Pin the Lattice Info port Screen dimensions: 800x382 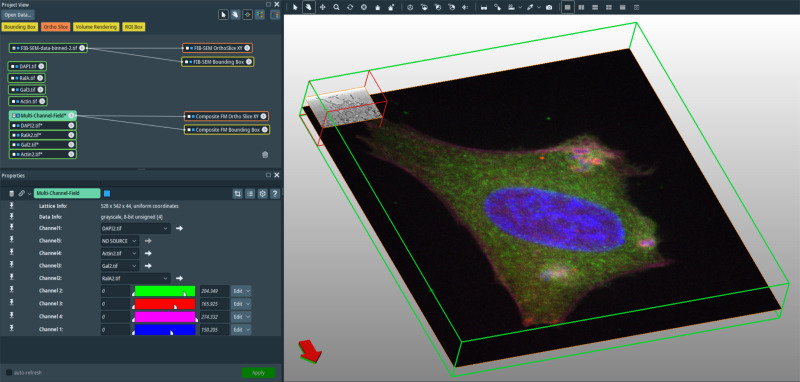(11, 206)
